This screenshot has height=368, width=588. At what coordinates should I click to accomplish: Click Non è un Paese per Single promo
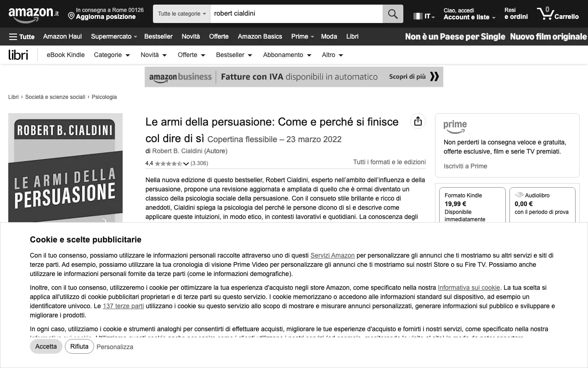[x=455, y=36]
